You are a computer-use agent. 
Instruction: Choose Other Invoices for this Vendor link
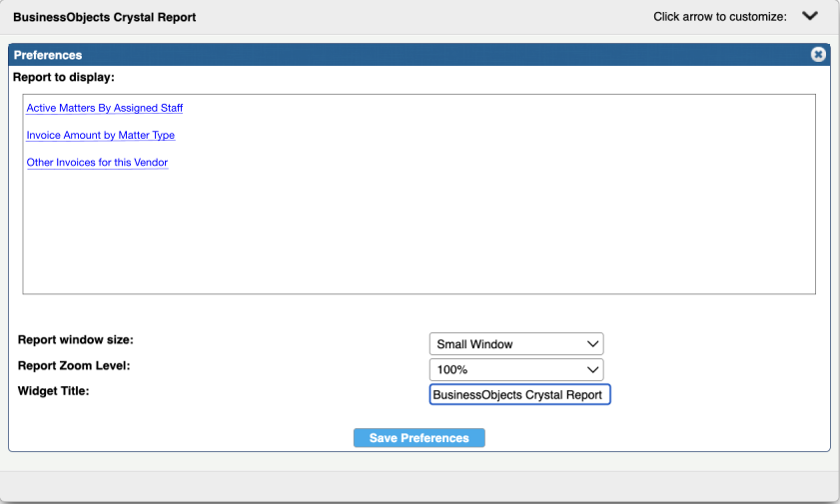pos(97,163)
